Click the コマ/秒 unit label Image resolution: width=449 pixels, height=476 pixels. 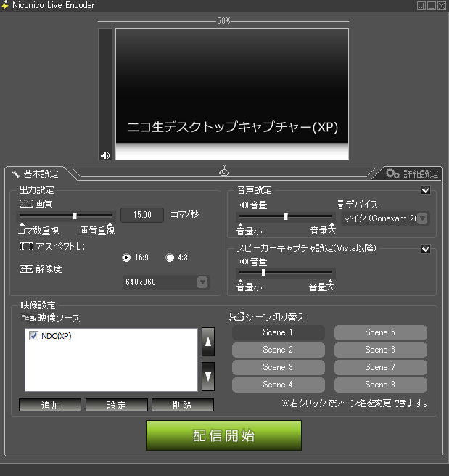tap(185, 214)
